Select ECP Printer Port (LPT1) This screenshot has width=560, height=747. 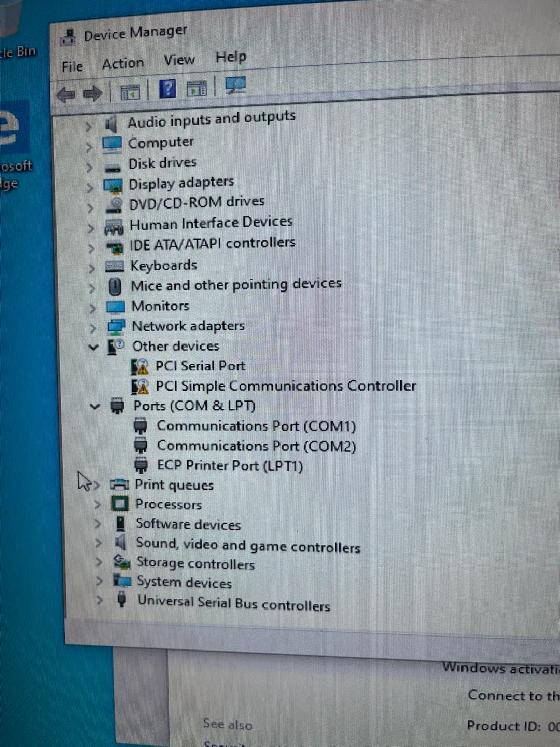click(230, 465)
